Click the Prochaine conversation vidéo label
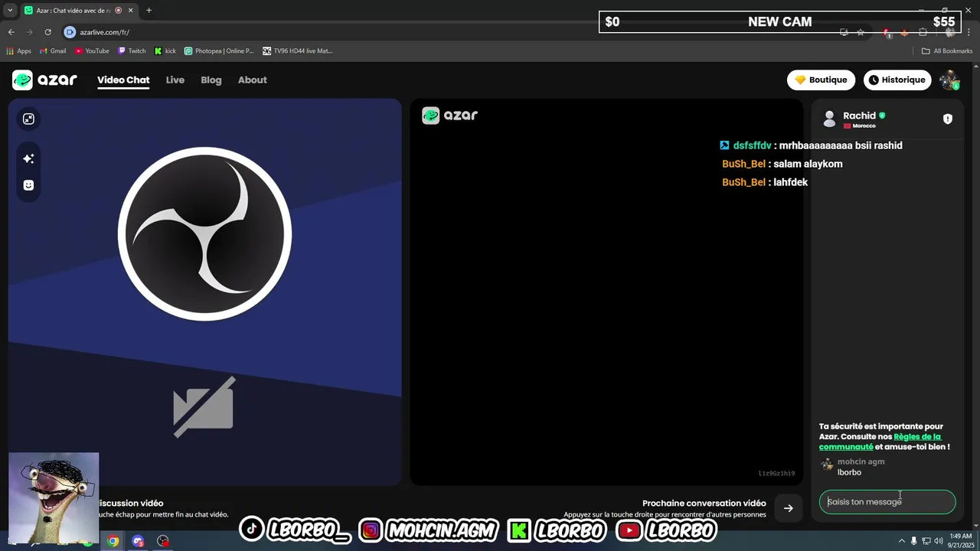This screenshot has width=980, height=551. [x=704, y=503]
